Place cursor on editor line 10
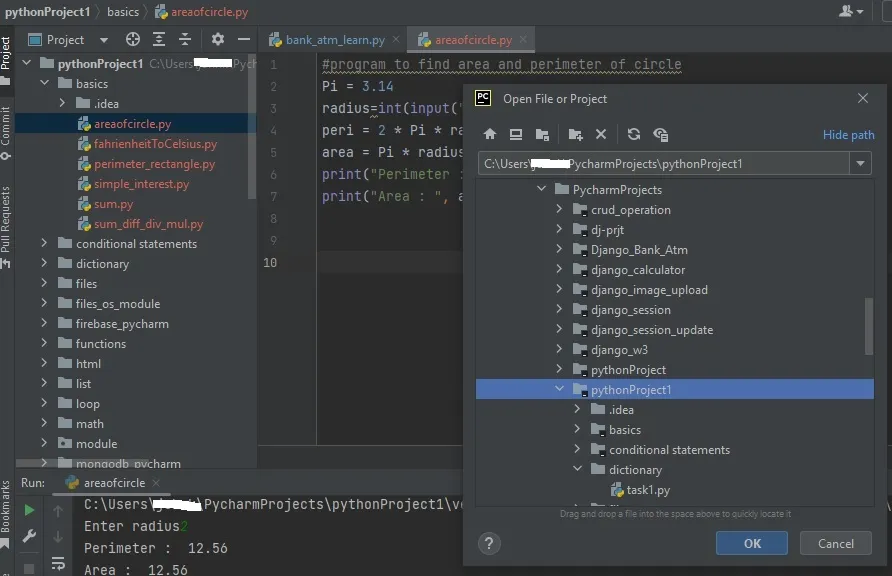Screen dimensions: 892x576 click(390, 262)
